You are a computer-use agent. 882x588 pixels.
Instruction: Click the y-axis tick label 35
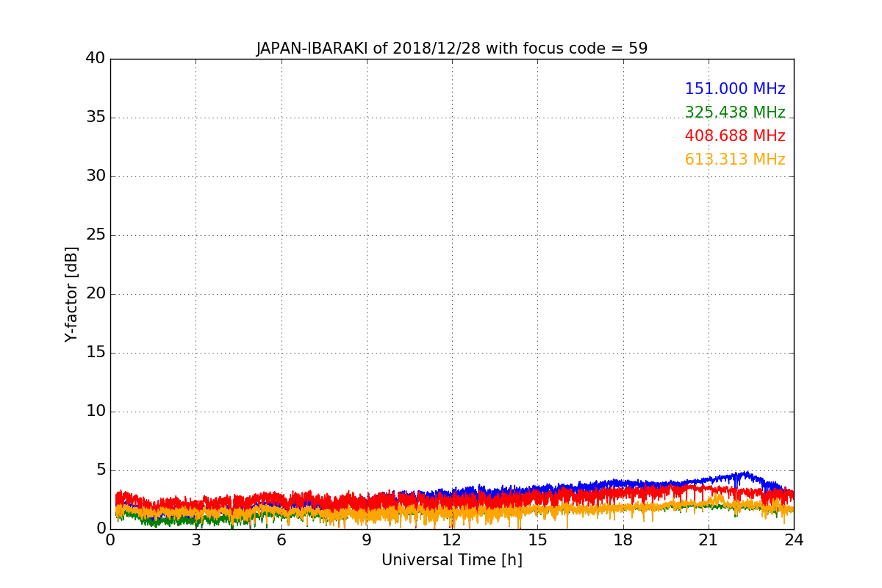[x=96, y=118]
